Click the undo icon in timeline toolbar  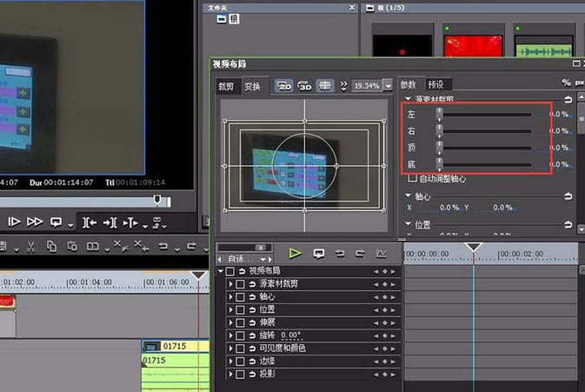(163, 247)
